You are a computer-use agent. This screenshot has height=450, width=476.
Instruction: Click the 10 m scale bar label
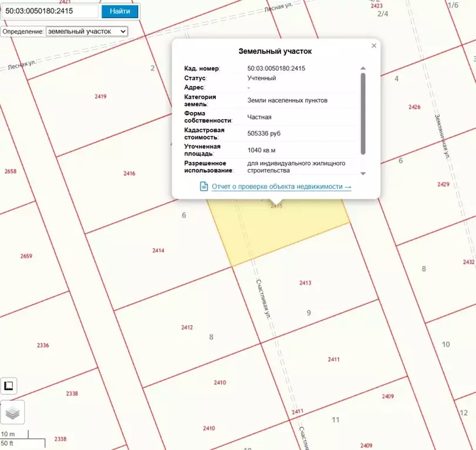[x=8, y=434]
